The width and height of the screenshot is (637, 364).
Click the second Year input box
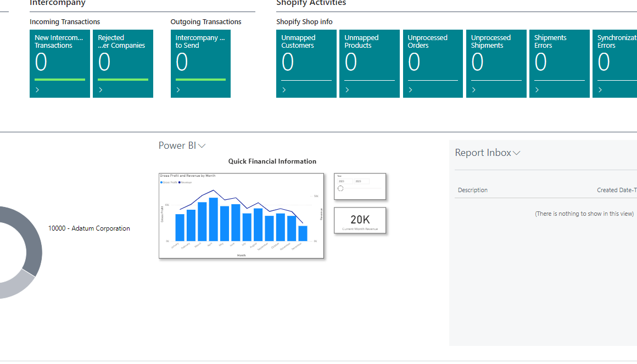[x=361, y=181]
